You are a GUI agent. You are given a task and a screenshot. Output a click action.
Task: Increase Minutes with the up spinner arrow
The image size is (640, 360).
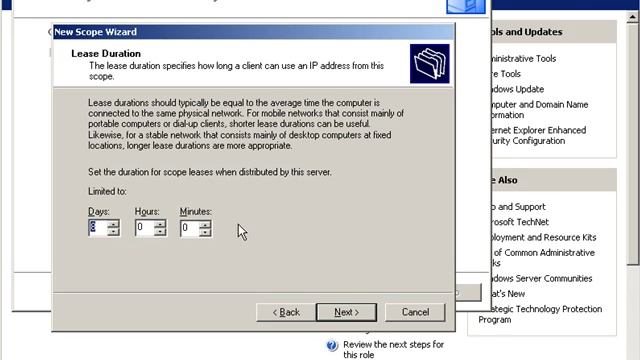point(205,224)
